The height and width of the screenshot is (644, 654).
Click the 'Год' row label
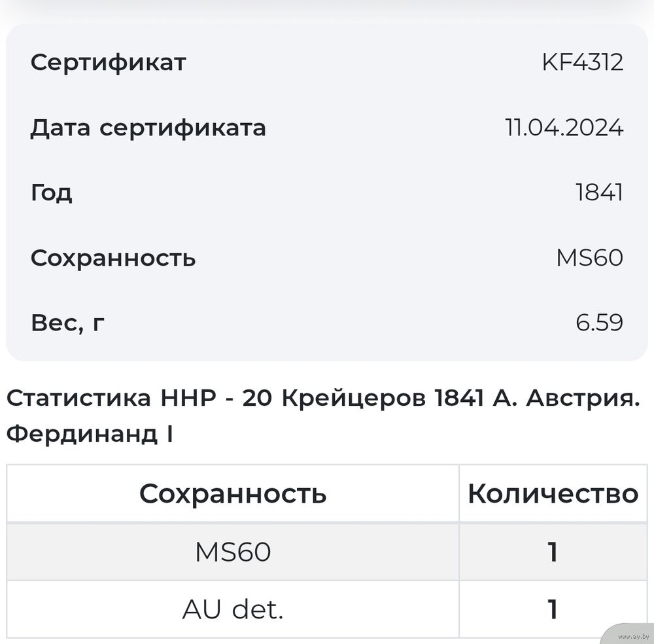click(51, 193)
